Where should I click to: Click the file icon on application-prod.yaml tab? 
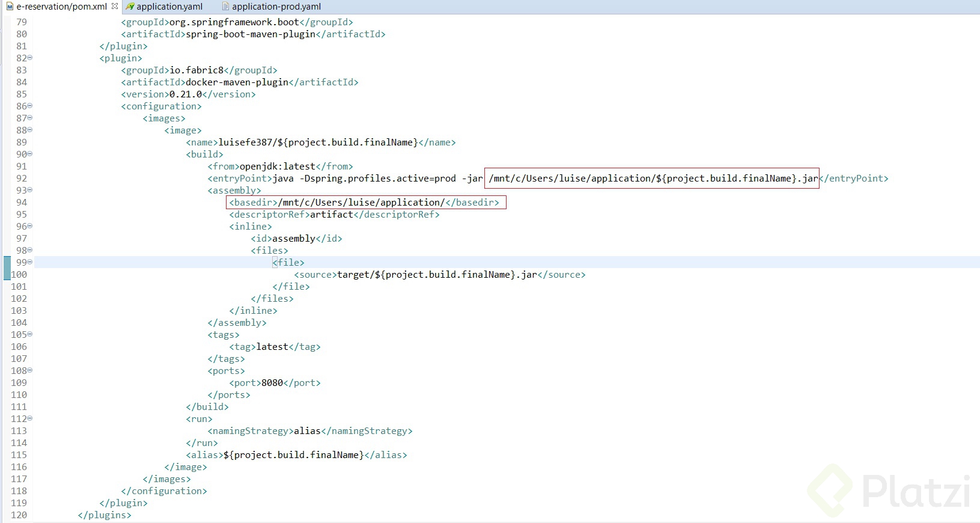click(226, 7)
